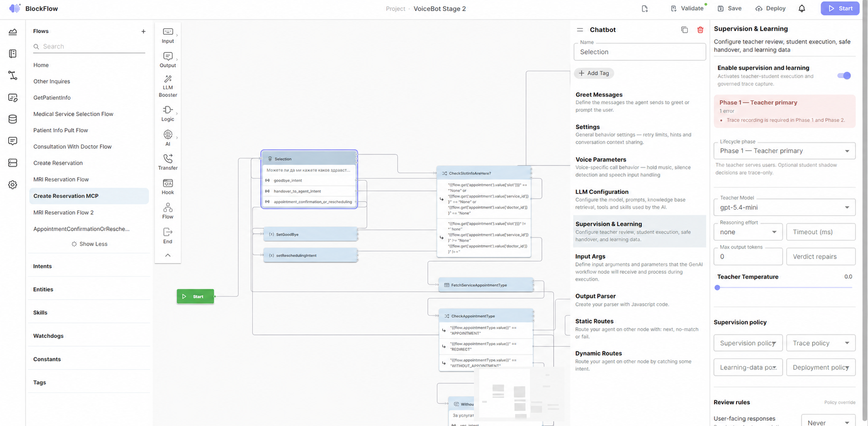Click the Chatbot panel menu lines icon
868x426 pixels.
tap(579, 30)
